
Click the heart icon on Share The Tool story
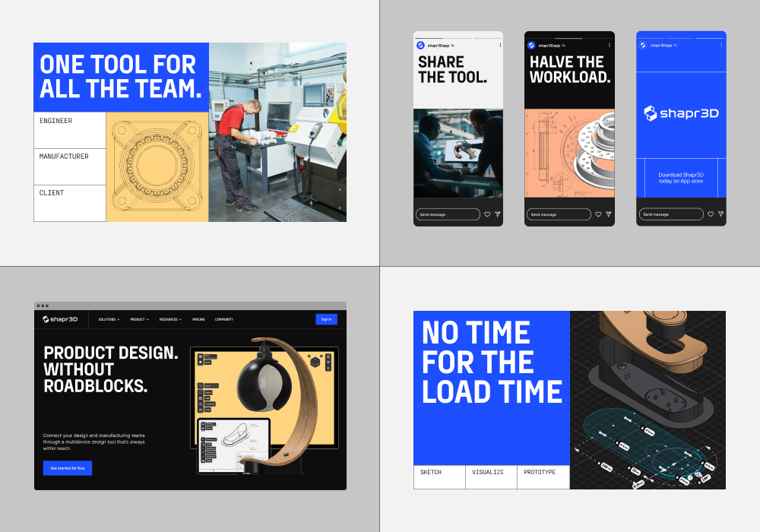(487, 214)
